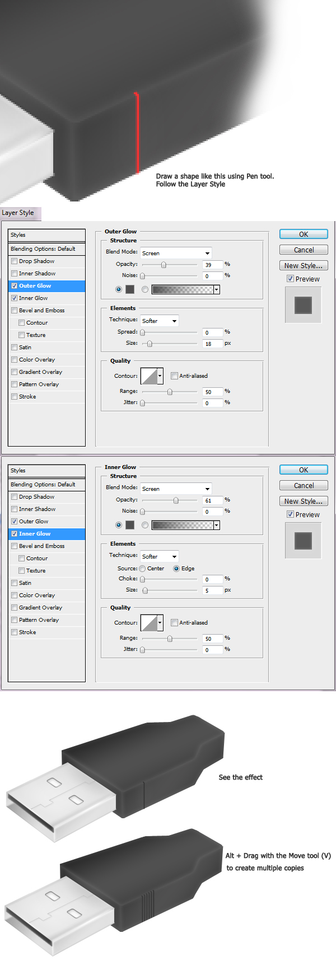Image resolution: width=336 pixels, height=980 pixels.
Task: Click the Size field showing 18
Action: pyautogui.click(x=213, y=344)
